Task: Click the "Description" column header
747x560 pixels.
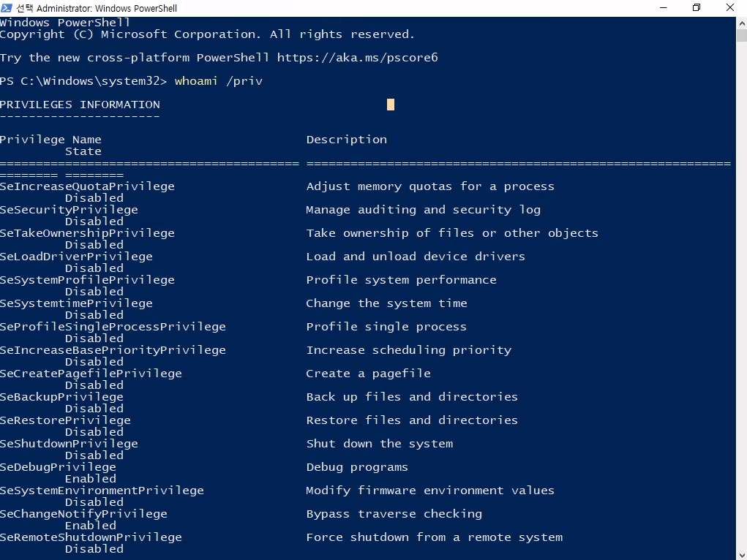Action: pos(346,140)
